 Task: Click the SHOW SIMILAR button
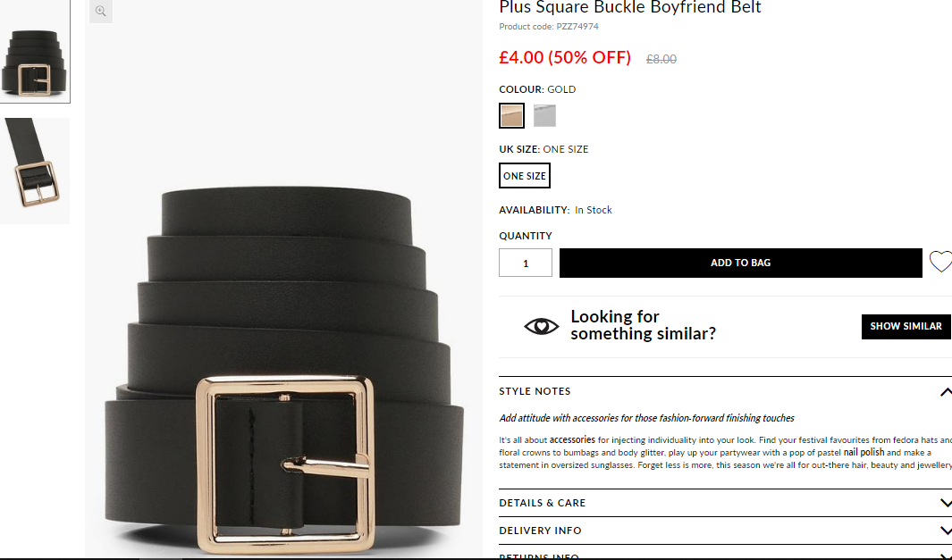tap(906, 326)
